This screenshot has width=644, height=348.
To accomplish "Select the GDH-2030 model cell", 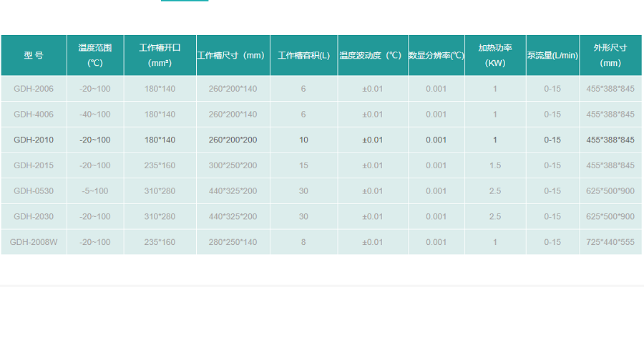I will 34,216.
